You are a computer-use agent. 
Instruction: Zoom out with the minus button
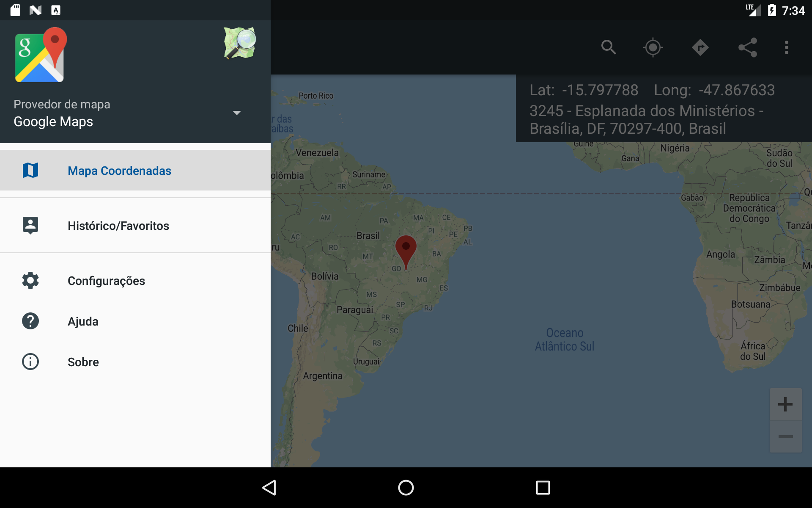click(x=785, y=436)
